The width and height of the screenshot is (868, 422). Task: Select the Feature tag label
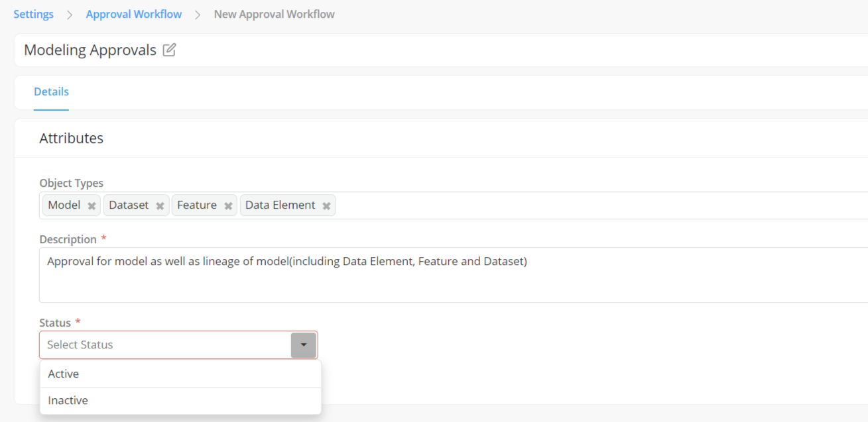(197, 205)
